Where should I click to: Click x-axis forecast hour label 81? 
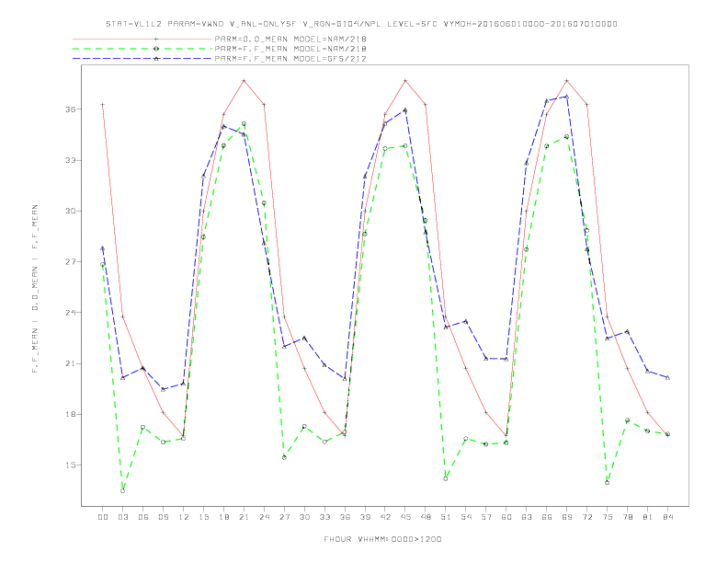click(x=648, y=517)
